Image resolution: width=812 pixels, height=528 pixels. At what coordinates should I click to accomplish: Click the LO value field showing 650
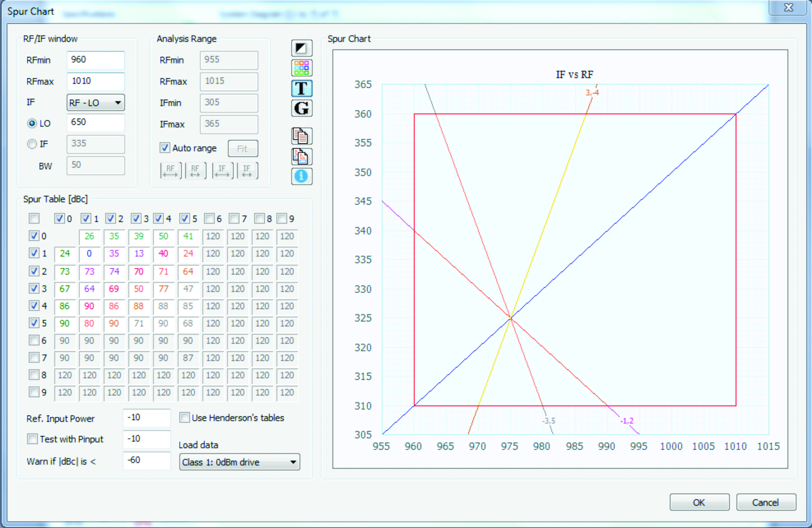click(96, 123)
